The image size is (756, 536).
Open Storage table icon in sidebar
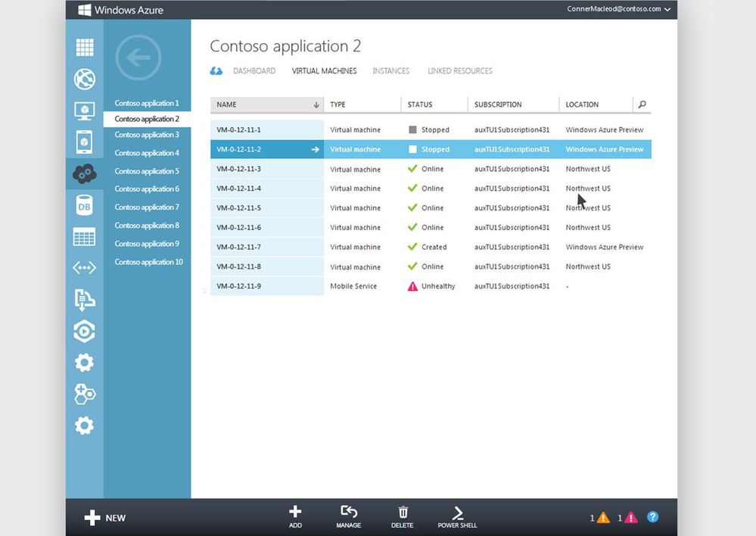[84, 237]
